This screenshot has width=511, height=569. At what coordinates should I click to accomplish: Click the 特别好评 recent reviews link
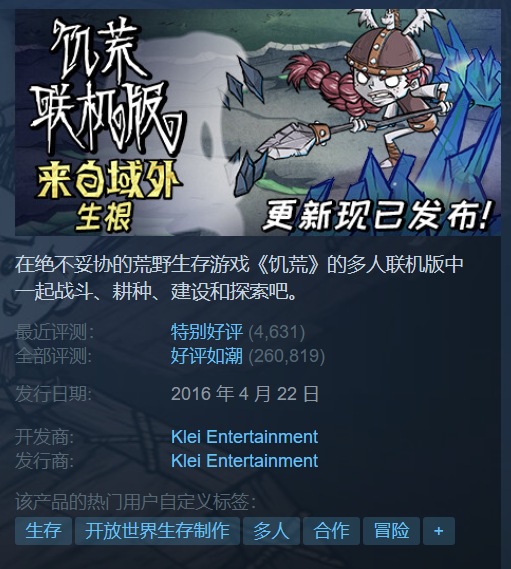point(207,332)
